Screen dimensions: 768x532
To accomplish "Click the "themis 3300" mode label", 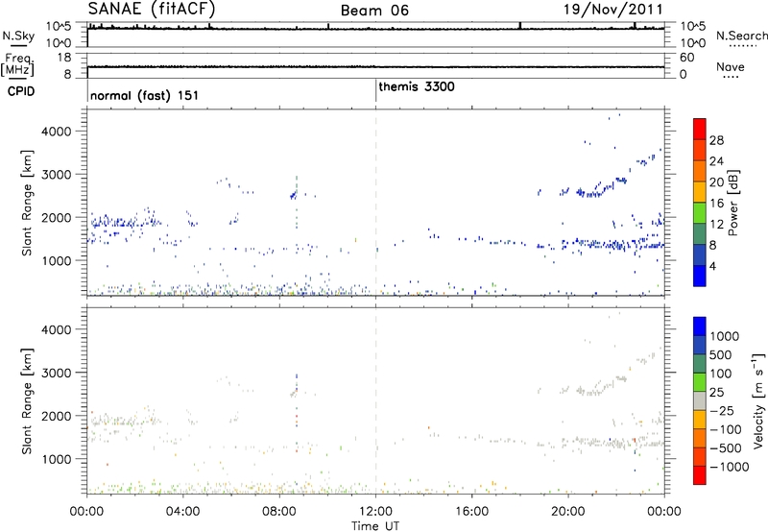I will tap(417, 86).
